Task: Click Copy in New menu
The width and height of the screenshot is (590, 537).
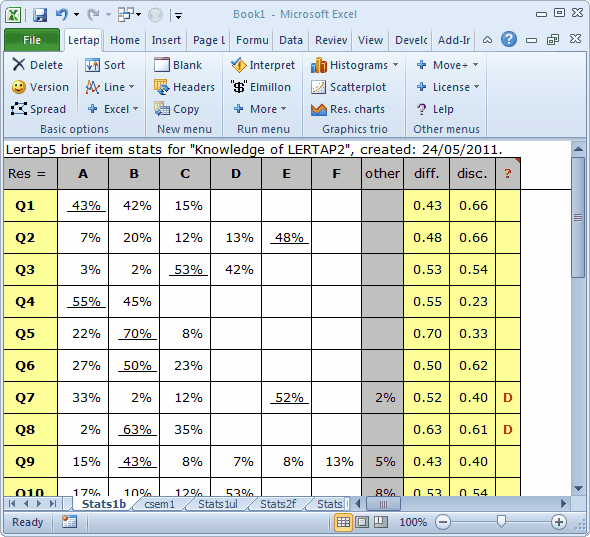Action: 176,109
